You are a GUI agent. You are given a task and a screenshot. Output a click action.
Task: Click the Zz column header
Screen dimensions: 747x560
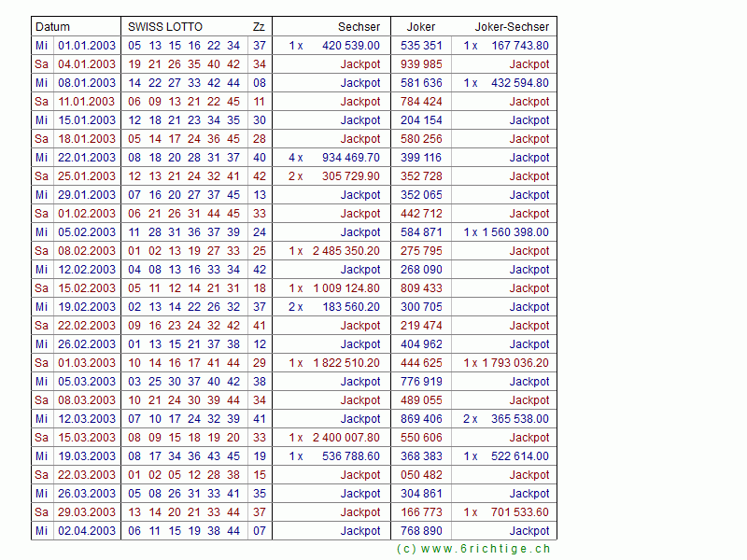click(259, 27)
